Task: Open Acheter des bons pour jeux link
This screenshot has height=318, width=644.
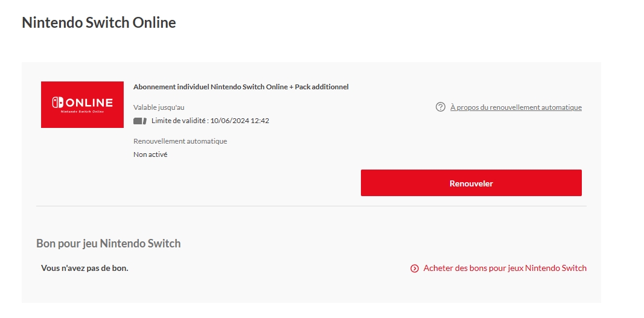Action: 505,268
